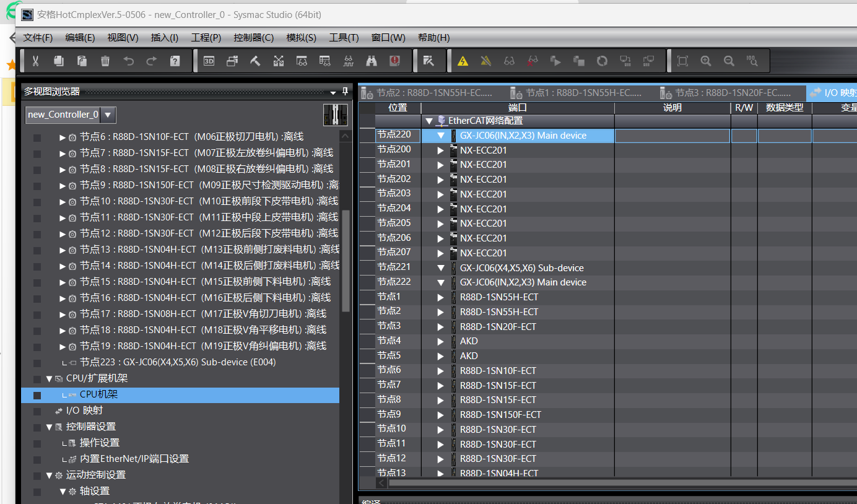Open the new_Controller_0 dropdown
Screen dimensions: 857x504
(x=108, y=115)
